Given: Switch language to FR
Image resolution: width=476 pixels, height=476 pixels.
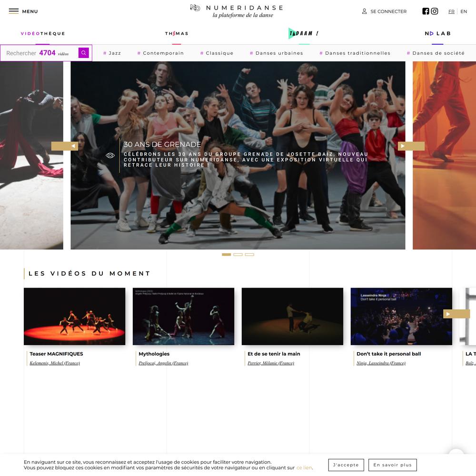Looking at the screenshot, I should [451, 11].
